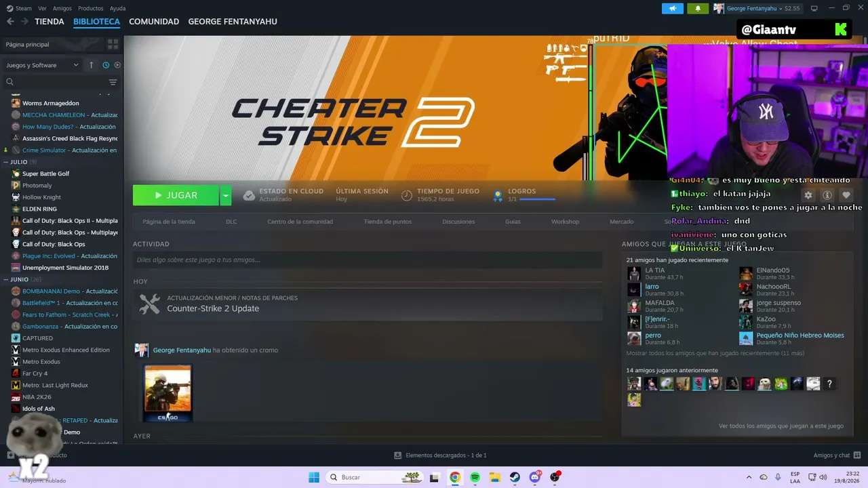Open Google Chrome from the taskbar

pos(455,477)
